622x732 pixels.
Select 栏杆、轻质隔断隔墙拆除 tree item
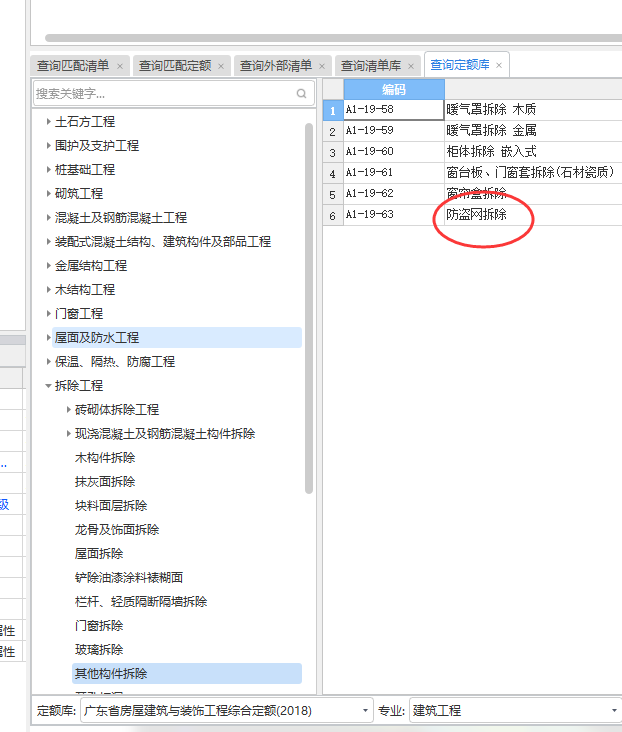tap(141, 601)
